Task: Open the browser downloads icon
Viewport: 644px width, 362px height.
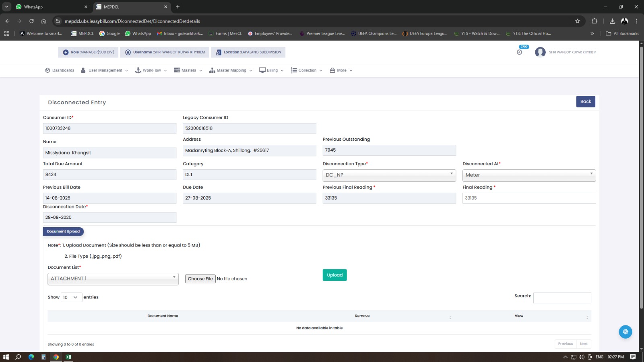Action: (612, 21)
